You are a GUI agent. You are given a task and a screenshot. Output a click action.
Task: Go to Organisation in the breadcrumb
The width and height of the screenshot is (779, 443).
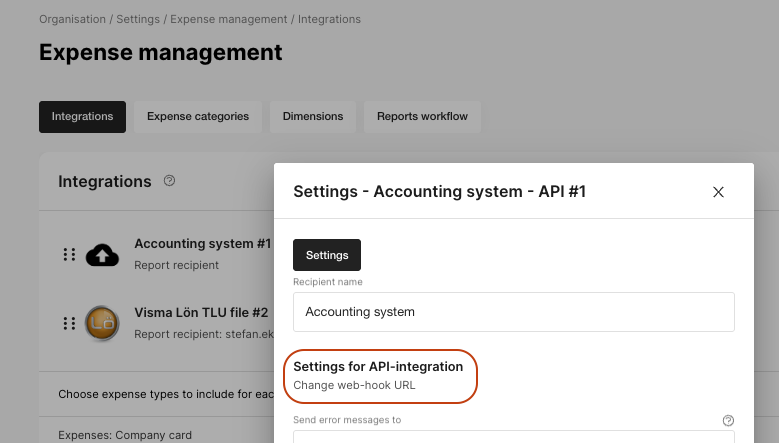tap(73, 19)
